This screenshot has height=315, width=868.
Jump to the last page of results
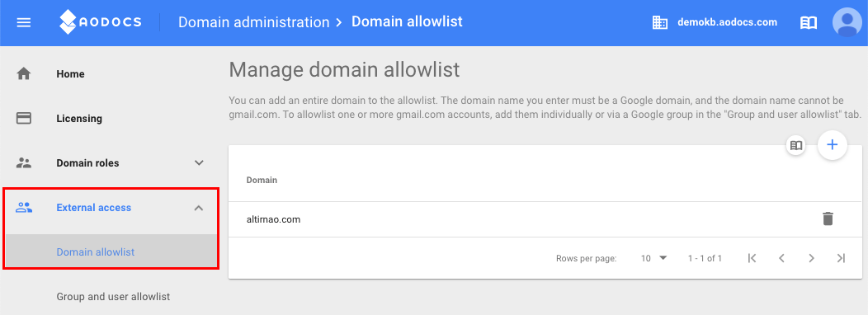pyautogui.click(x=841, y=258)
